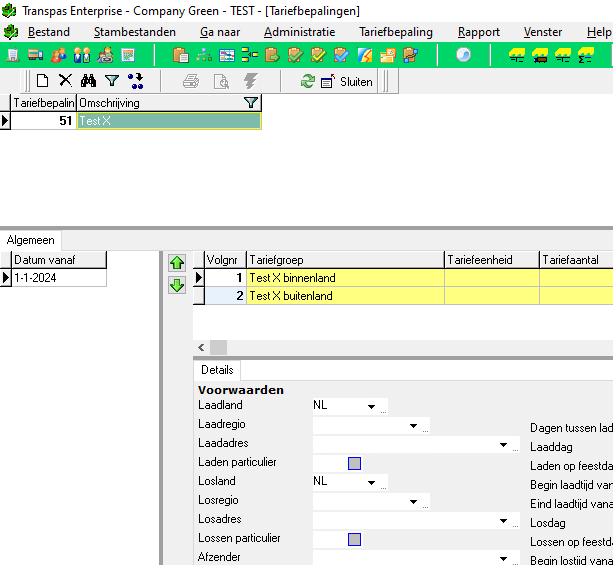Toggle the Lossen particulier checkbox
Screen dimensions: 613x565
click(354, 539)
